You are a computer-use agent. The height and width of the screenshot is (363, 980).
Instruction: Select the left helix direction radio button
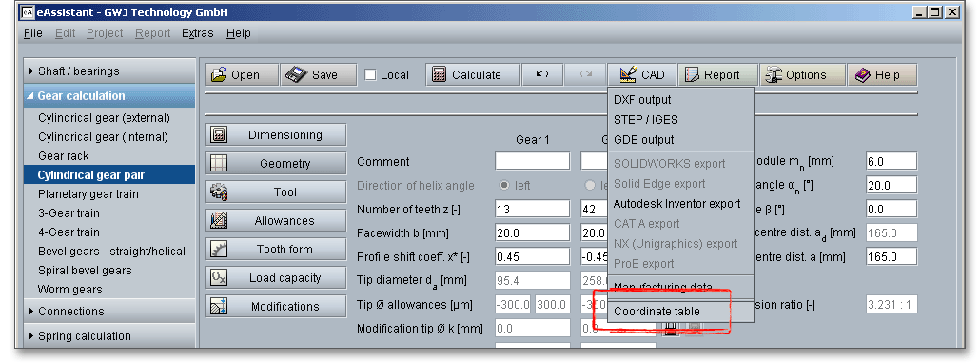click(504, 185)
